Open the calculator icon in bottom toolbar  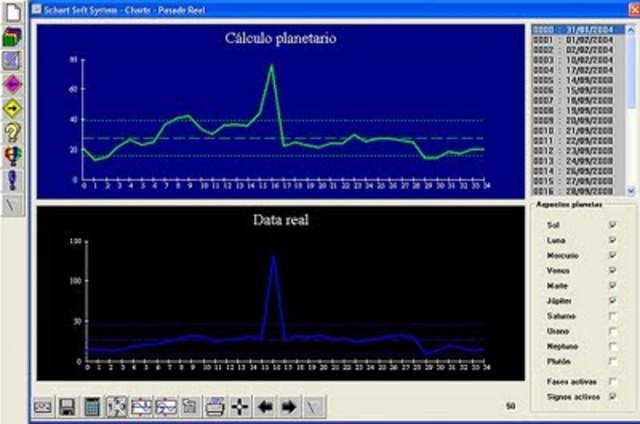tap(92, 406)
